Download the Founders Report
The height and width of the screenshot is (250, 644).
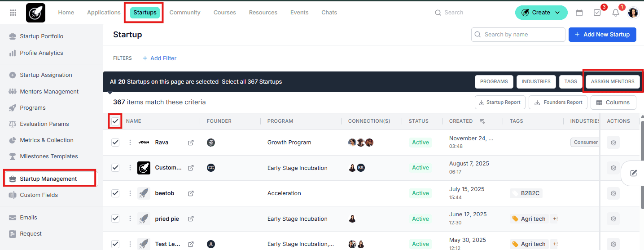558,103
